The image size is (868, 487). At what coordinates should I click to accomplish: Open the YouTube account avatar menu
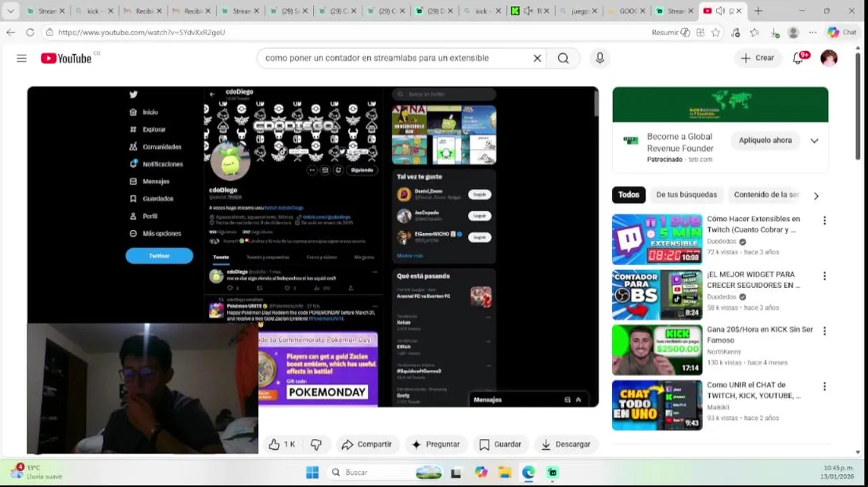tap(829, 58)
